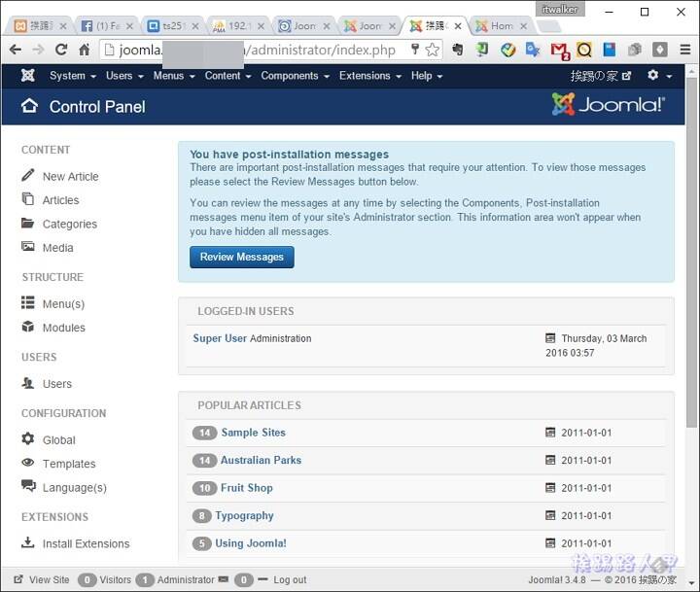Screen dimensions: 700x592
Task: Click the Users people icon
Action: pyautogui.click(x=27, y=383)
